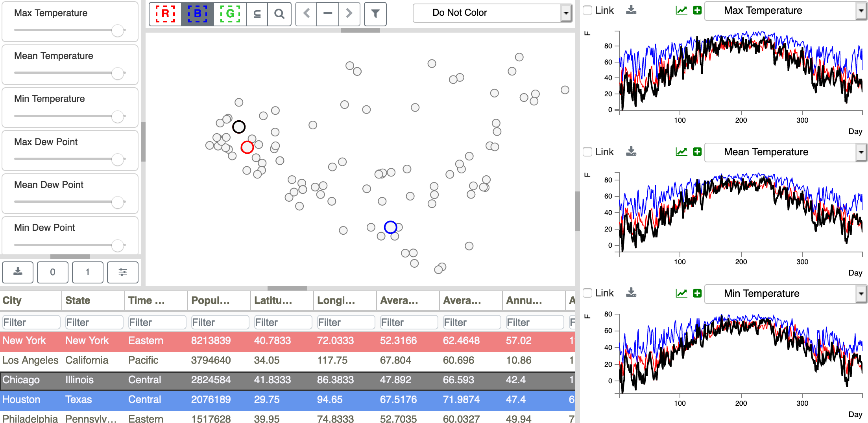The width and height of the screenshot is (868, 423).
Task: Click the subset selection icon
Action: click(257, 14)
